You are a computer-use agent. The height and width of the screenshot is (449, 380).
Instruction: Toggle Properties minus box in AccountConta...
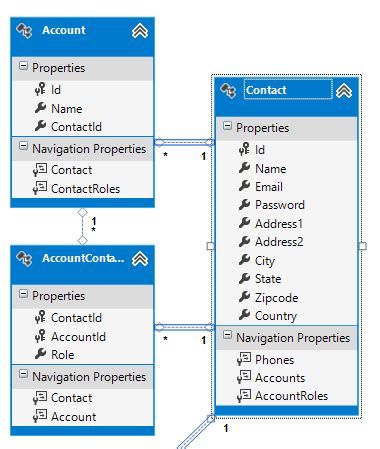pos(23,294)
